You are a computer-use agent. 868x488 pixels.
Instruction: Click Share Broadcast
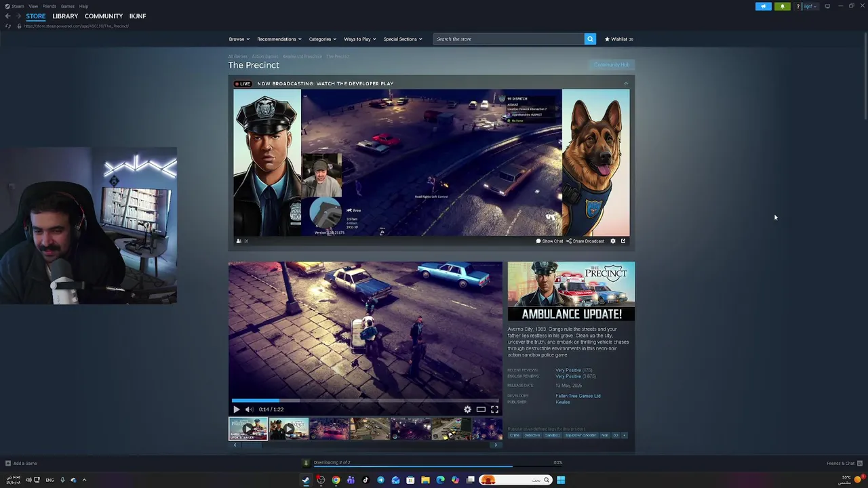(x=585, y=241)
